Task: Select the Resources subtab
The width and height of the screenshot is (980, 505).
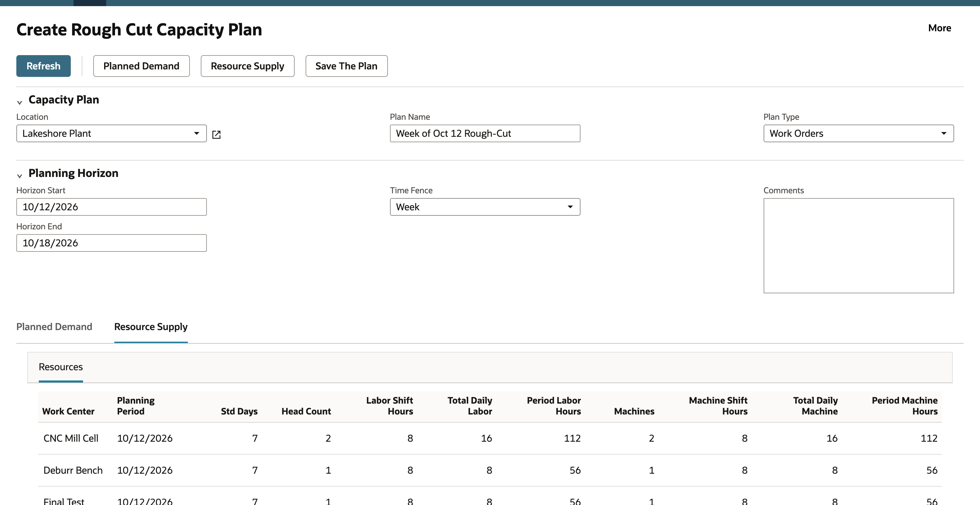Action: [x=61, y=366]
